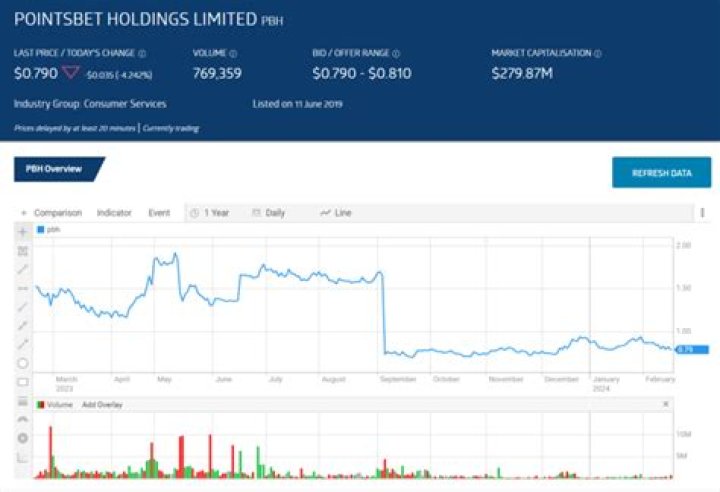The width and height of the screenshot is (720, 492).
Task: Open the Event menu
Action: 159,213
